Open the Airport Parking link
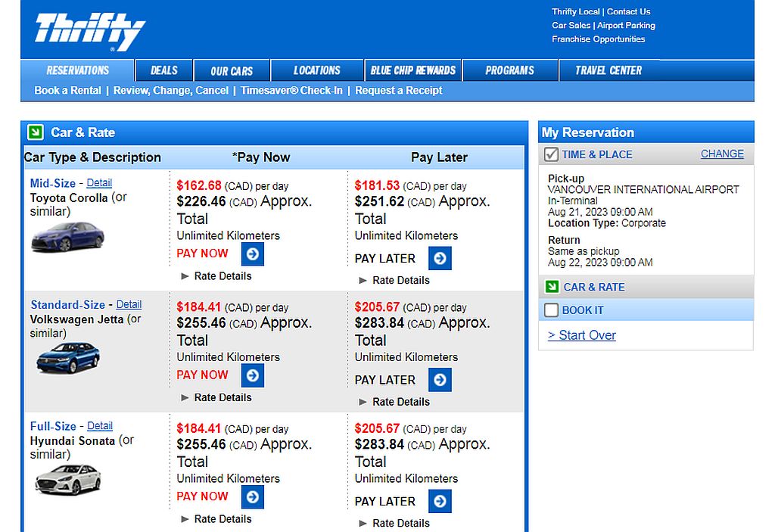 click(x=626, y=25)
